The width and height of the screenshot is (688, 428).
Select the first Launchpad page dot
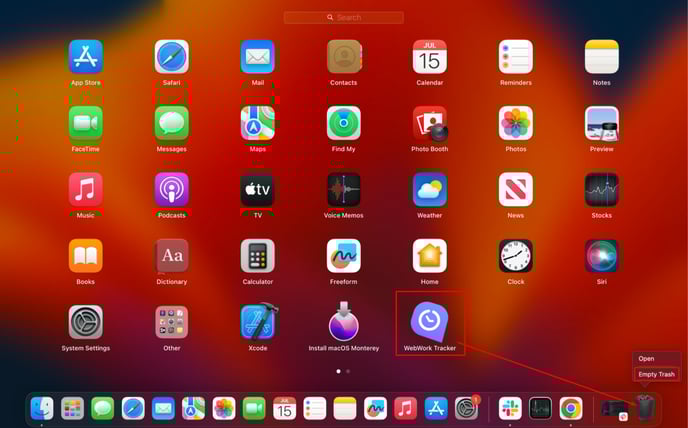(338, 371)
